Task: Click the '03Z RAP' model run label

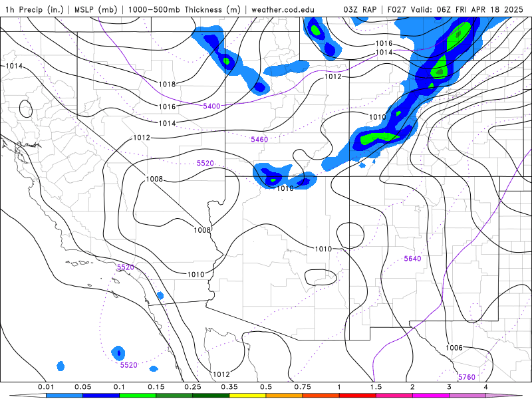Action: point(360,9)
